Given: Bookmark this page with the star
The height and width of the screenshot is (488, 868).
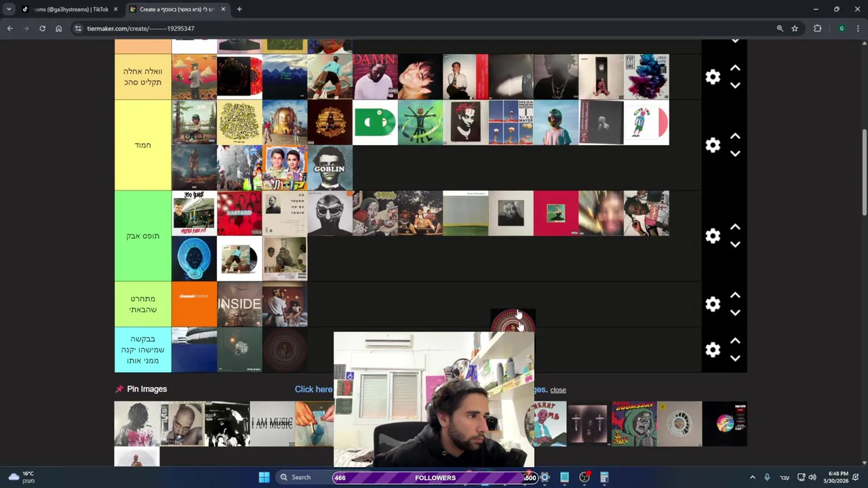Looking at the screenshot, I should point(795,28).
